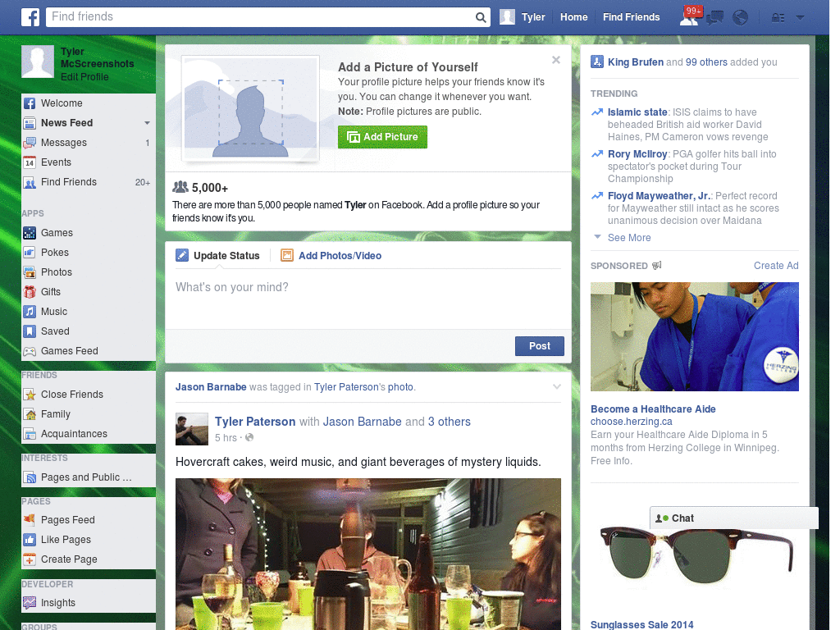The image size is (840, 630).
Task: Open Islamic state trending topic
Action: (637, 112)
